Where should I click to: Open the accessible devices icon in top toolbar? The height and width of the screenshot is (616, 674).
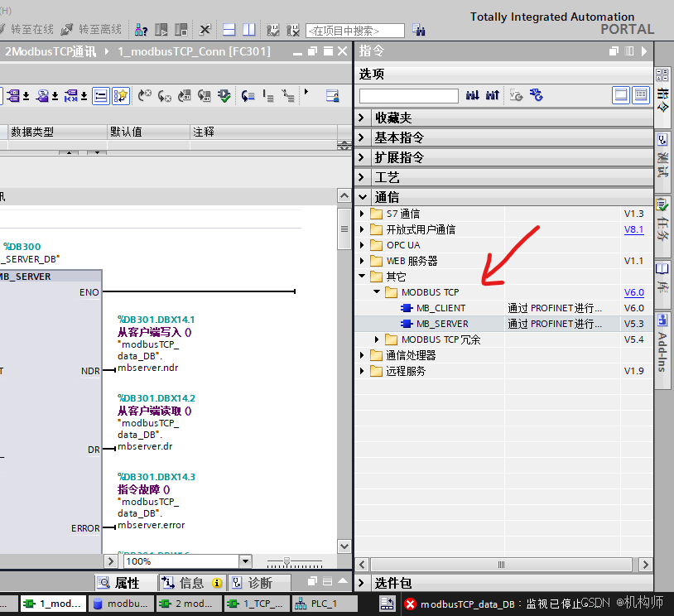point(142,30)
